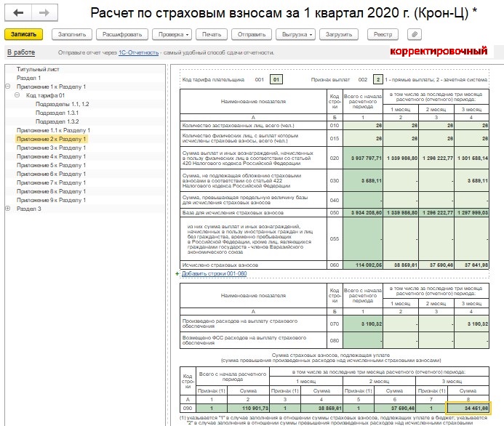Open Приложение 3 к Разделу 1

point(51,148)
